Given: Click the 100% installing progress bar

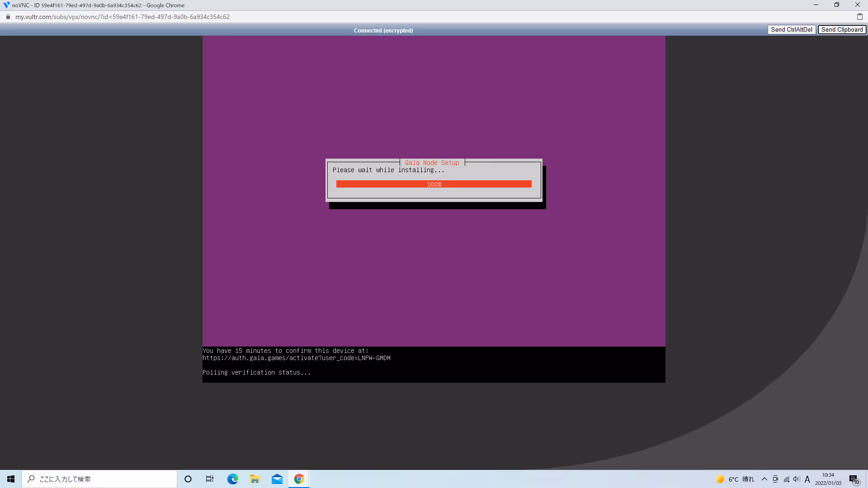Looking at the screenshot, I should coord(434,184).
